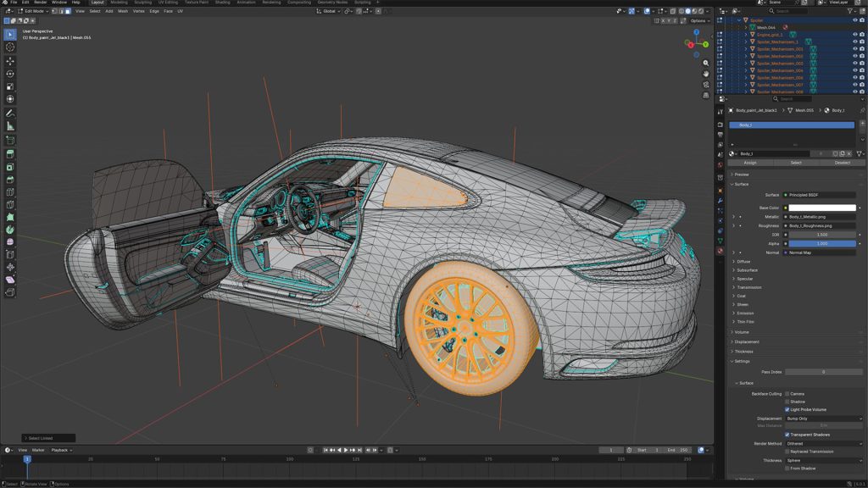Select the Extrude Region tool

pyautogui.click(x=10, y=154)
